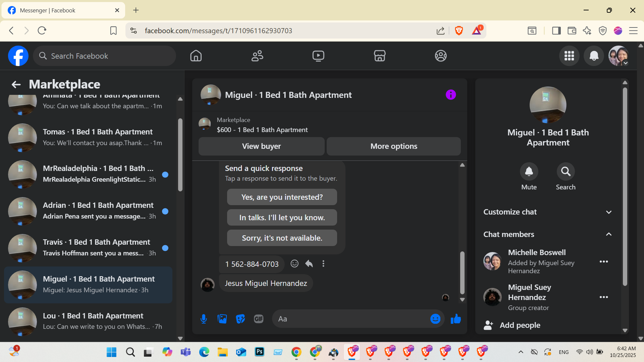Send quick reply 'Sorry, it's not available.'
Viewport: 644px width, 362px height.
point(282,238)
